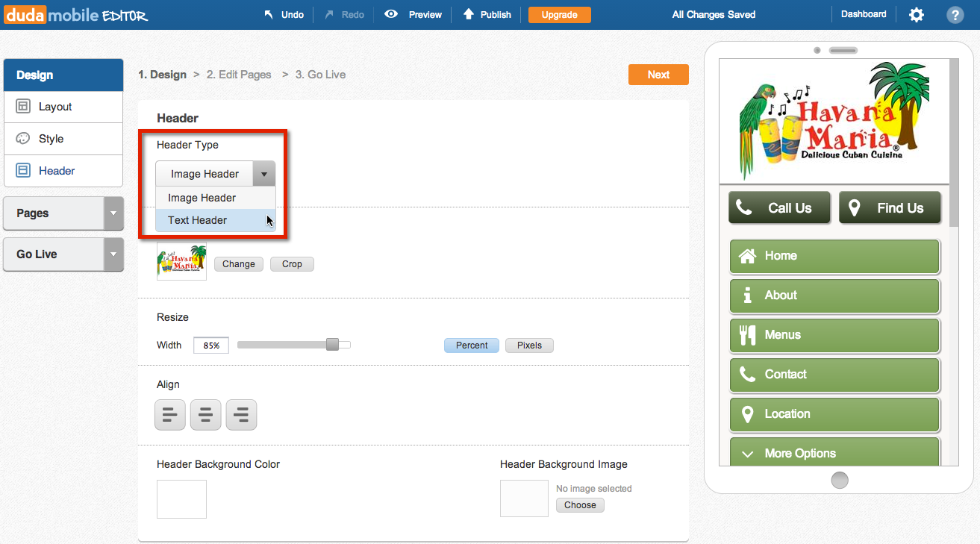Click the header logo thumbnail

(x=181, y=260)
